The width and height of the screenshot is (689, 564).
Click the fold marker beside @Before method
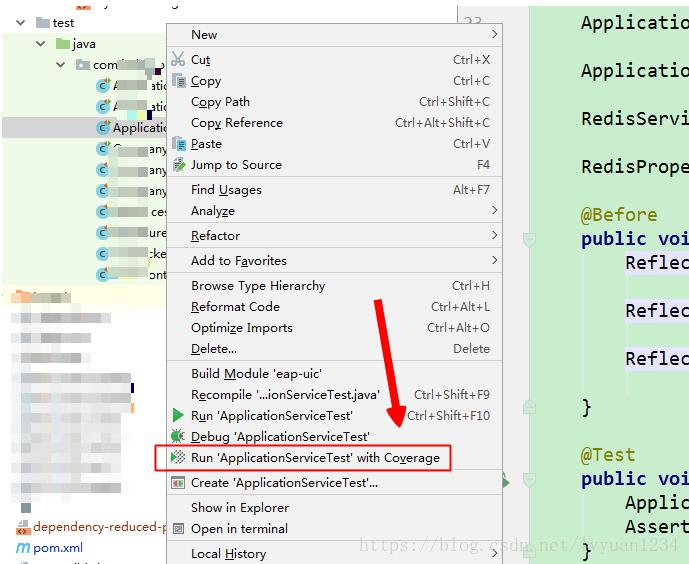tap(529, 240)
